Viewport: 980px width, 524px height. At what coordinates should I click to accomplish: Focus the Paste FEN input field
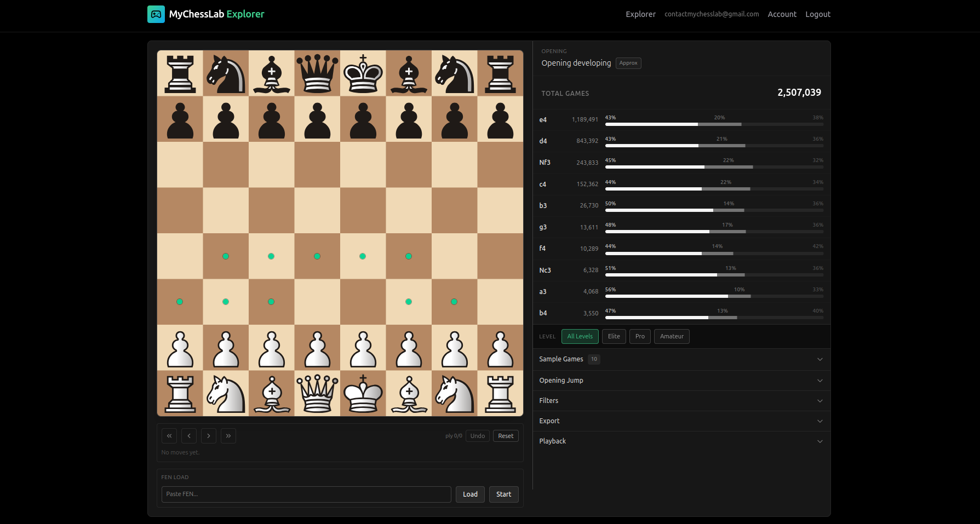pyautogui.click(x=306, y=494)
